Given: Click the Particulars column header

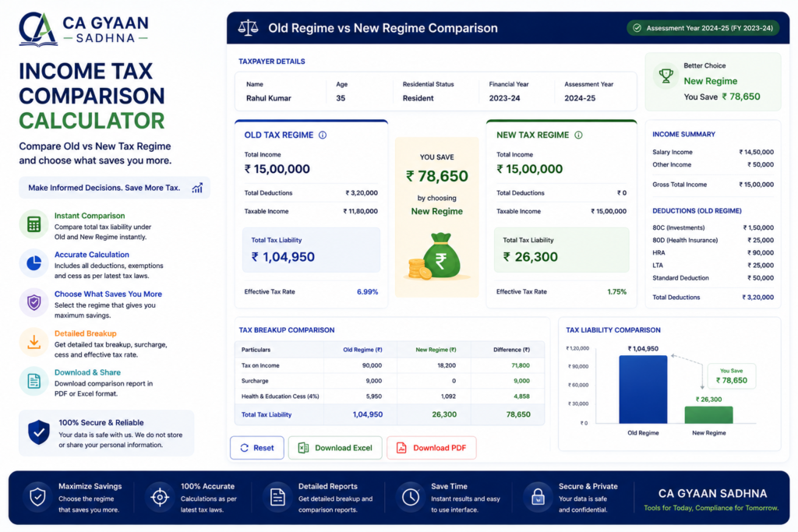Looking at the screenshot, I should pos(256,350).
